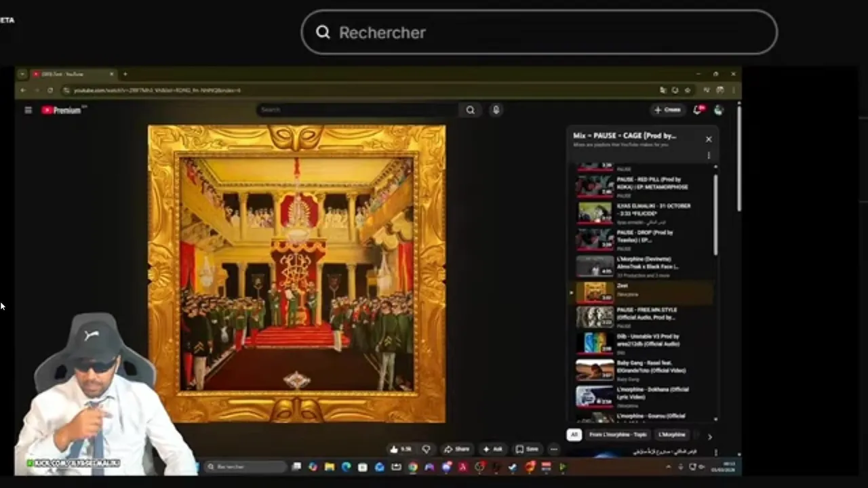Select the From L'morphine - Topic chip
Image resolution: width=868 pixels, height=488 pixels.
(618, 434)
